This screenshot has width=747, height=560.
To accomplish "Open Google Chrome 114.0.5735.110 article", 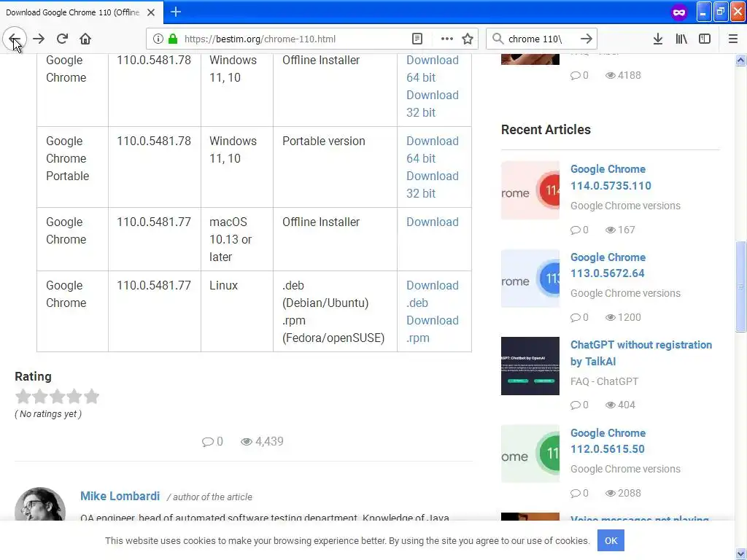I will 611,177.
